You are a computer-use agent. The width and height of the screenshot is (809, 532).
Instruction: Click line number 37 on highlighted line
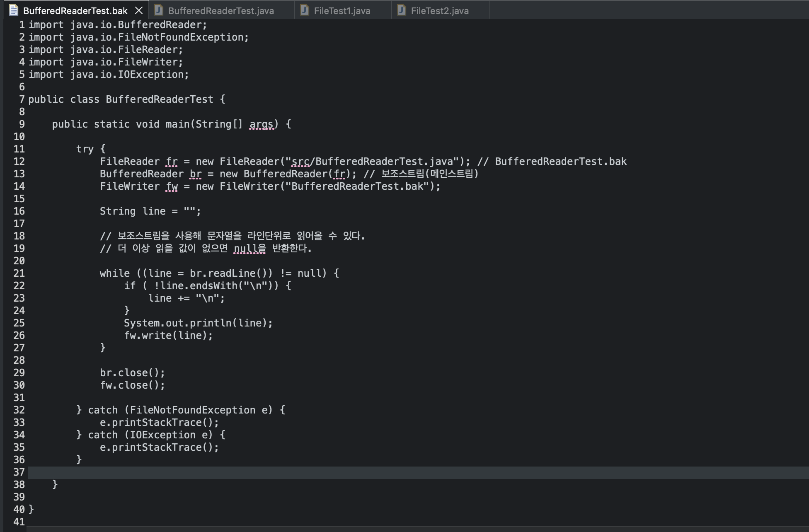point(19,472)
